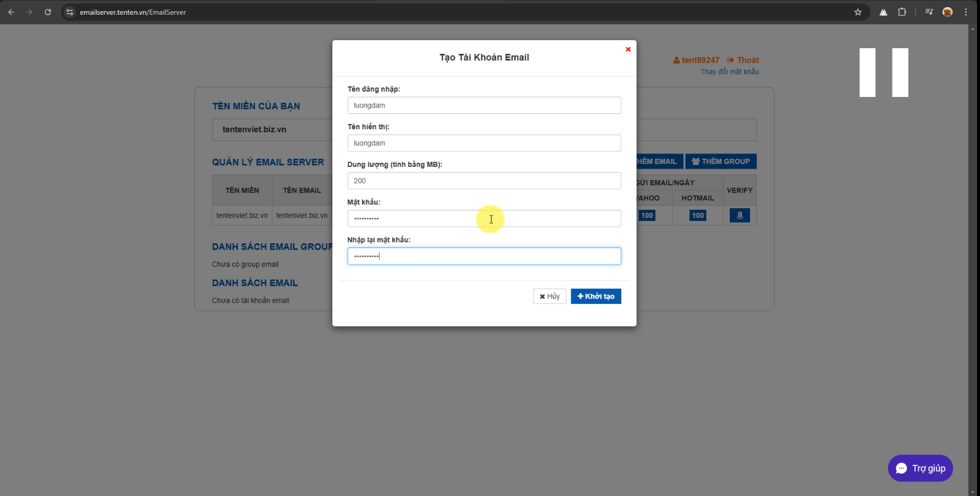Go back using browser back arrow
980x496 pixels.
point(11,12)
